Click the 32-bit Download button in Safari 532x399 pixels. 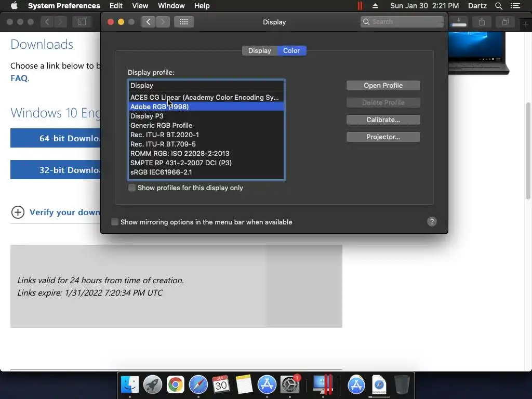(x=56, y=170)
